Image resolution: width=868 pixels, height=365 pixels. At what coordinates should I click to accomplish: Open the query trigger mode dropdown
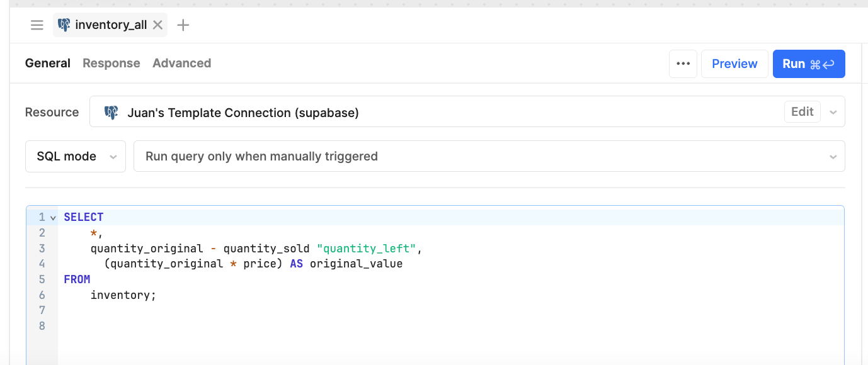[489, 156]
